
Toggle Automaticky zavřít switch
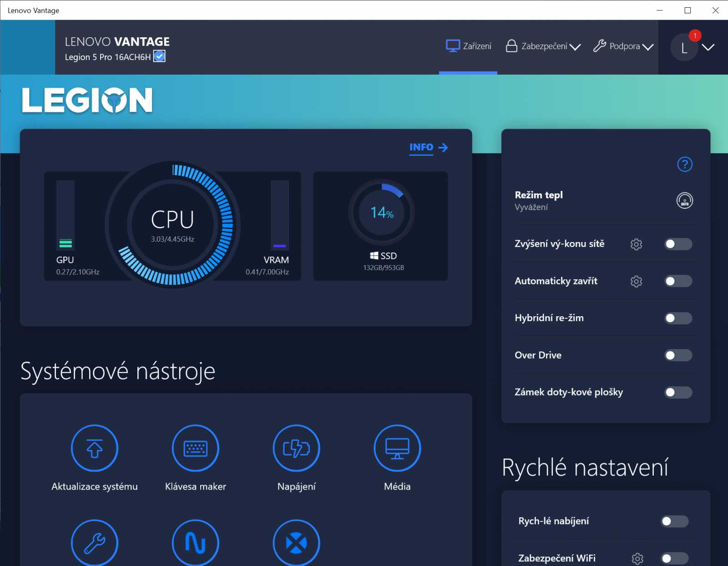(678, 281)
